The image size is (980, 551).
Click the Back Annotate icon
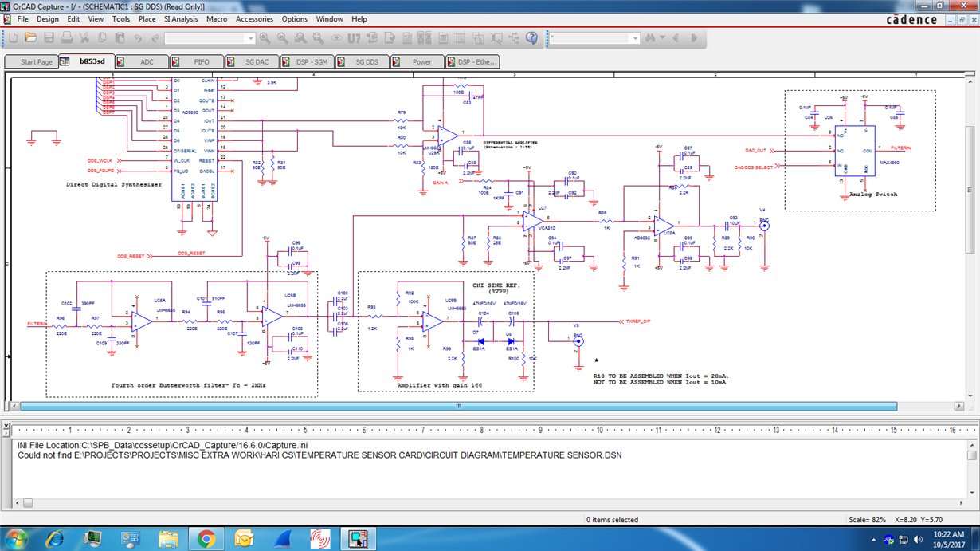[x=371, y=37]
